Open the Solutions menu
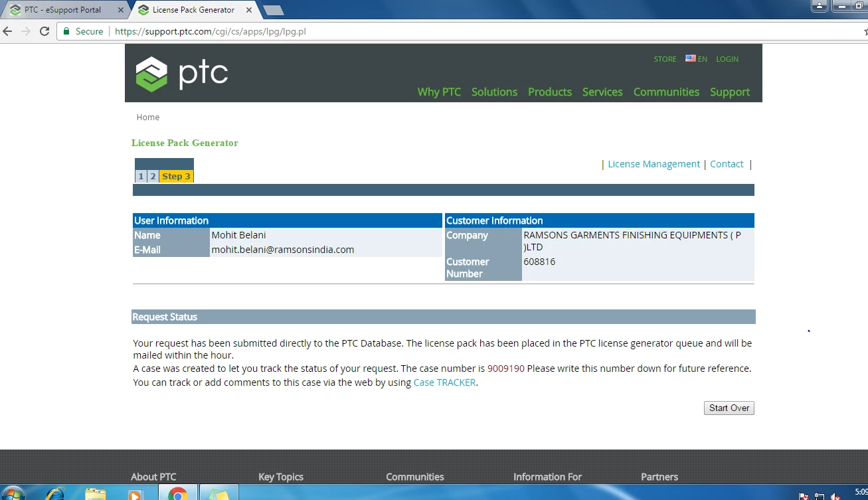 point(494,92)
